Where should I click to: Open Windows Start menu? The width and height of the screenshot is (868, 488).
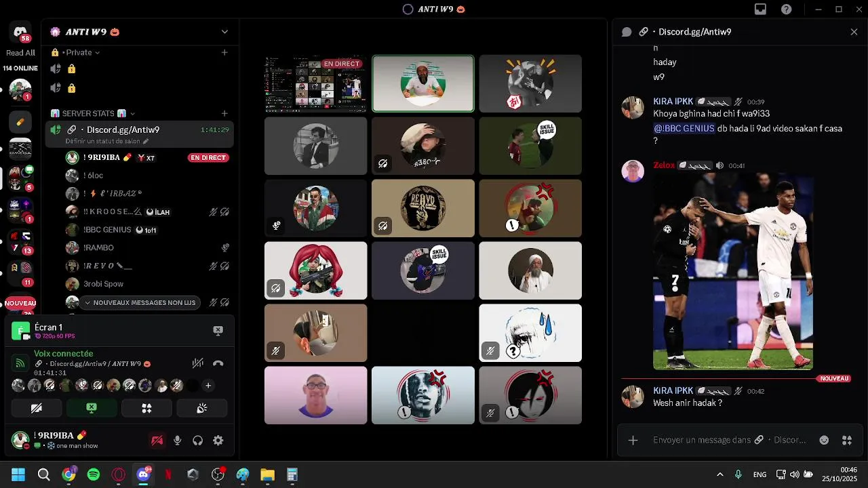(18, 474)
